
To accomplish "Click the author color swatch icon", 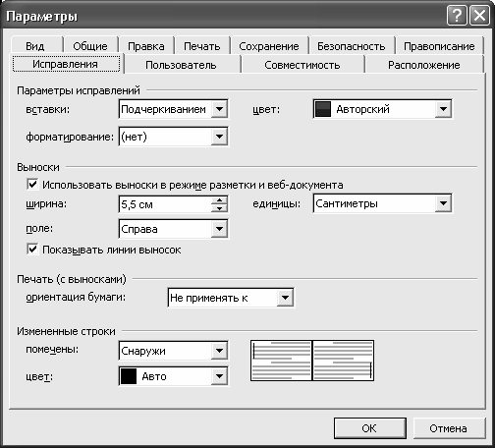I will [323, 109].
